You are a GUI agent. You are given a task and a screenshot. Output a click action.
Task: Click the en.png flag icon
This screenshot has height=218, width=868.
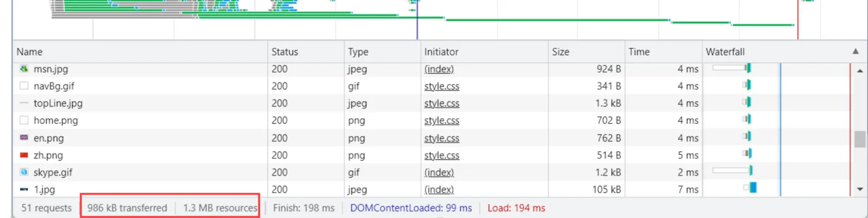(24, 138)
